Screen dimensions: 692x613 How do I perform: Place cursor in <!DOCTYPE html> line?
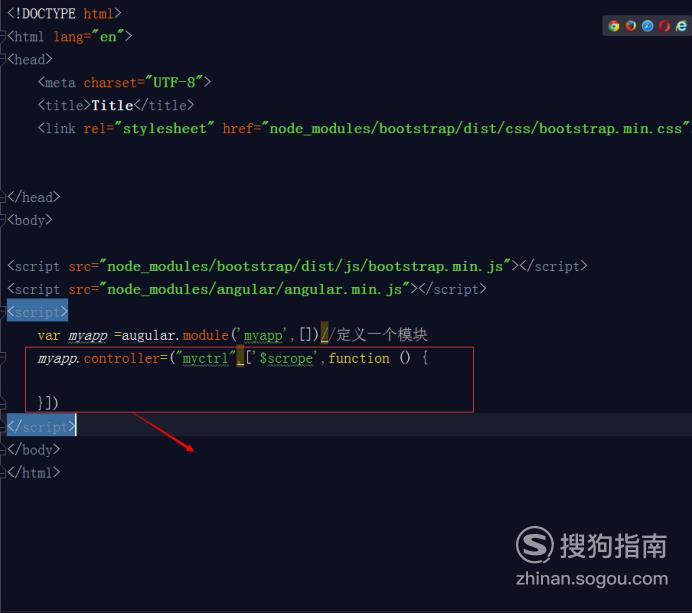[x=64, y=13]
